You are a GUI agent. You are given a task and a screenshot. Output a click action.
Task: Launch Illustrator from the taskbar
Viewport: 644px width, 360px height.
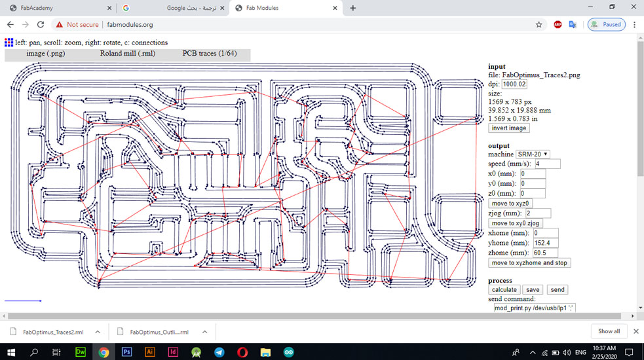(x=150, y=352)
